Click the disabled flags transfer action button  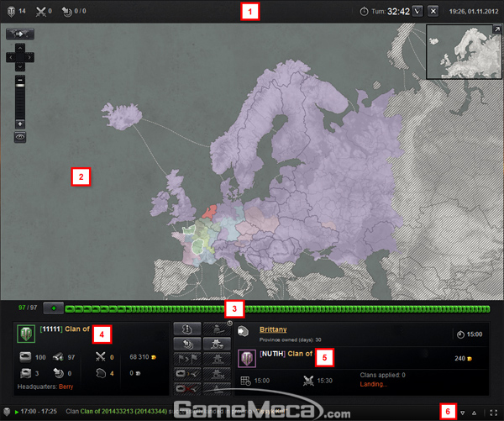click(187, 359)
